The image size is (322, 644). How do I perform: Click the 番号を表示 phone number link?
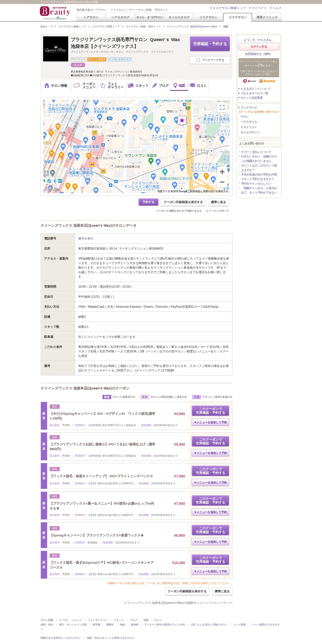coord(86,238)
